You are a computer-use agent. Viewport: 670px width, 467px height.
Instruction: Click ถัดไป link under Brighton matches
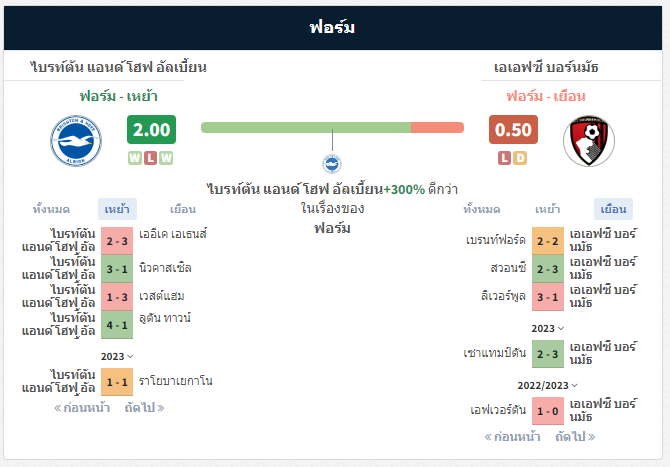point(144,408)
